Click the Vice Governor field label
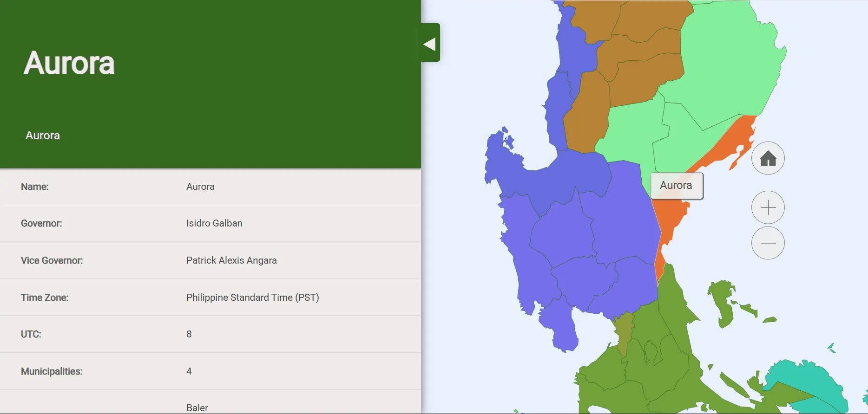The height and width of the screenshot is (414, 868). [x=52, y=260]
